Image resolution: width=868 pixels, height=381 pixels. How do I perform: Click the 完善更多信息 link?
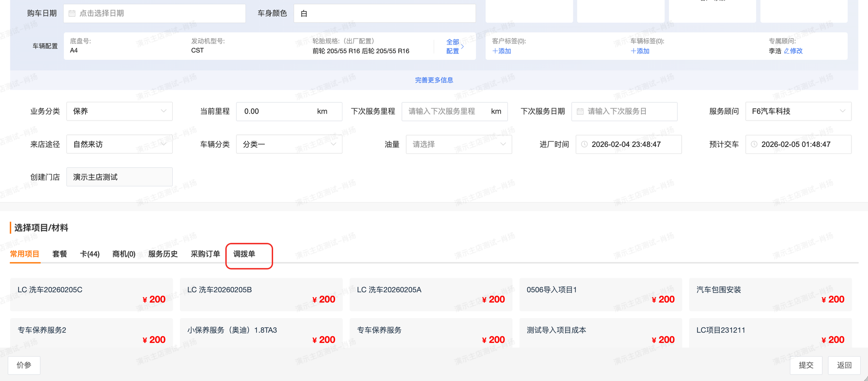pyautogui.click(x=434, y=80)
